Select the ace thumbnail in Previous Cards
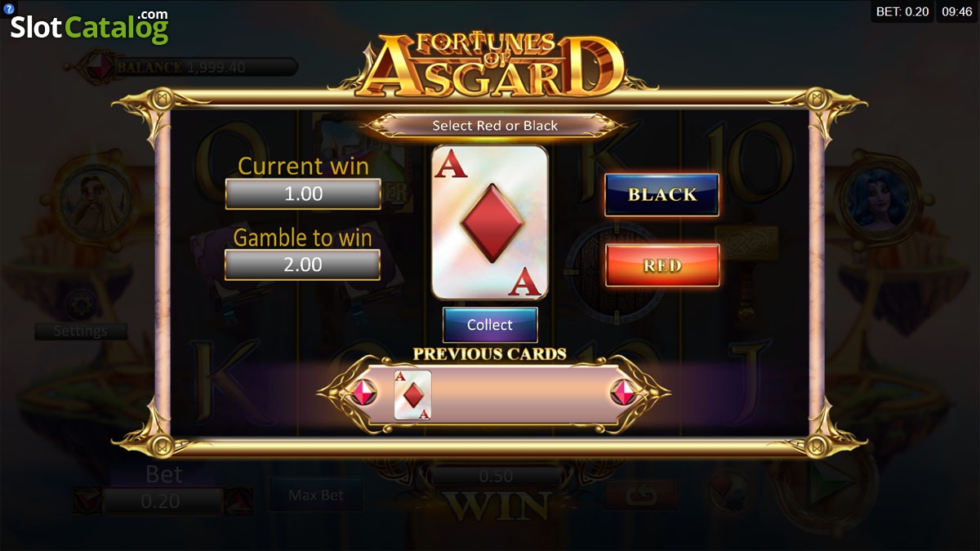Viewport: 980px width, 551px height. tap(412, 395)
